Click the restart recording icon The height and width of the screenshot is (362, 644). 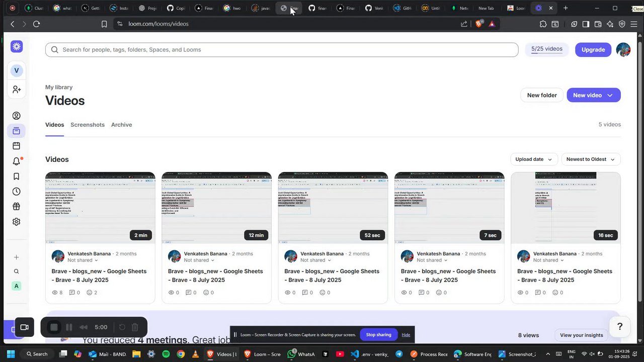pyautogui.click(x=122, y=327)
